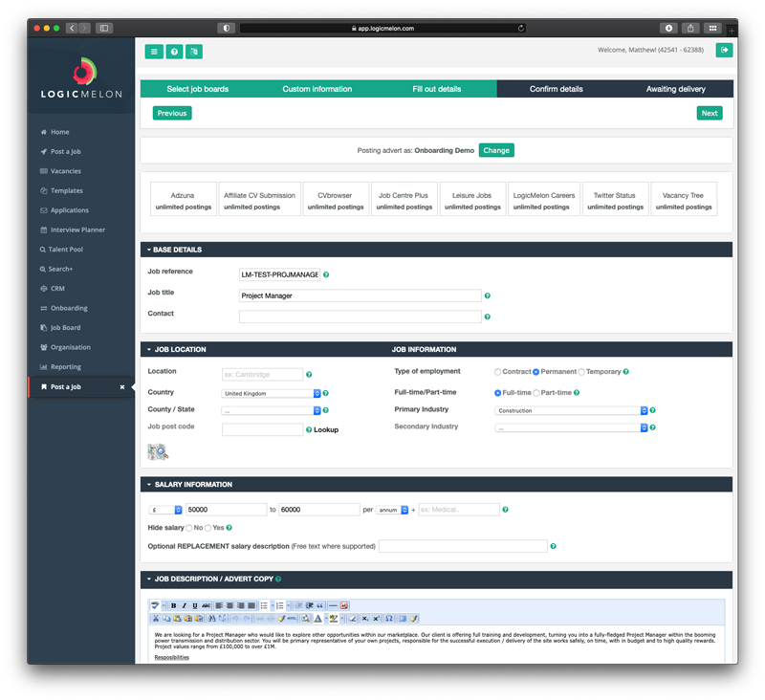Viewport: 765px width, 700px height.
Task: Go to Select job boards step
Action: coord(198,89)
